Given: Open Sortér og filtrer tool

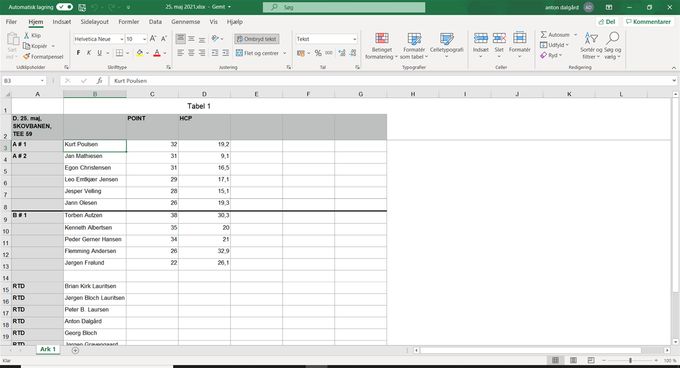Looking at the screenshot, I should (x=591, y=46).
